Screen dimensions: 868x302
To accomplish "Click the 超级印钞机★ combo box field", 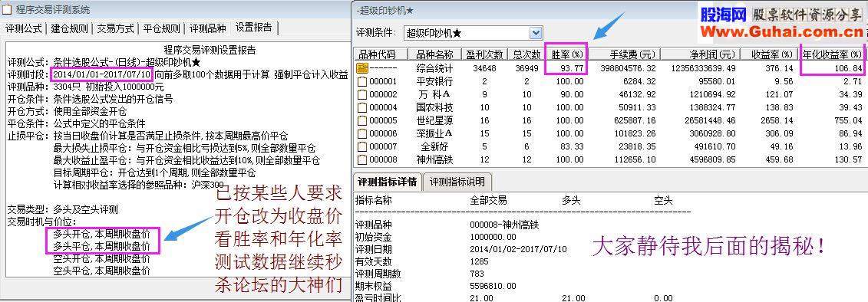I will pos(473,33).
